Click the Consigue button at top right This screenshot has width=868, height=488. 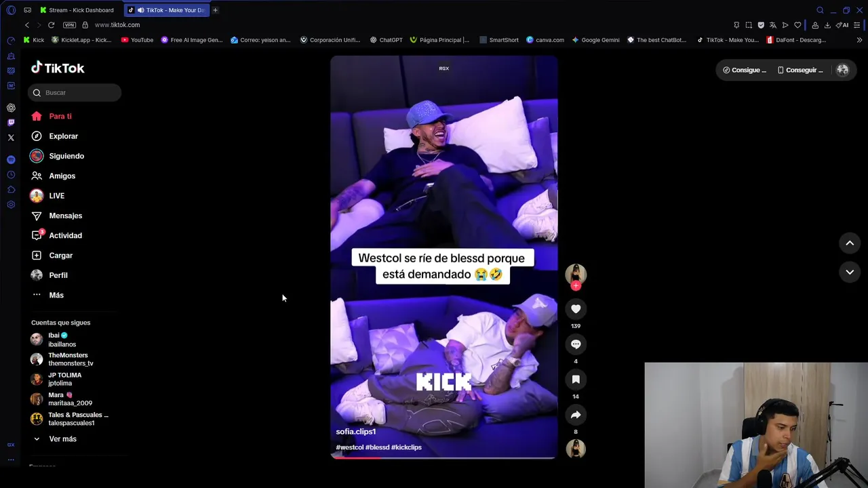click(x=745, y=70)
